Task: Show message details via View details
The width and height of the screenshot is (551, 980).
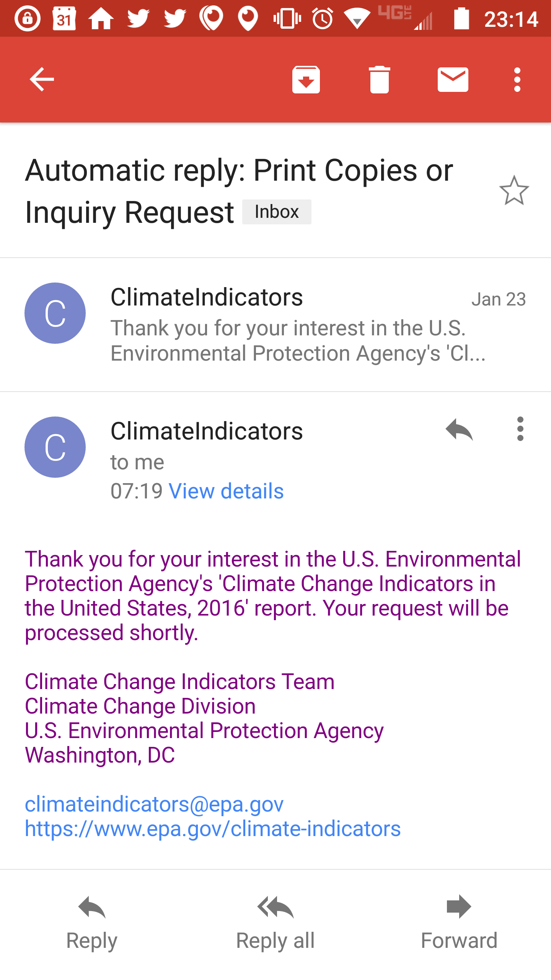Action: click(226, 491)
